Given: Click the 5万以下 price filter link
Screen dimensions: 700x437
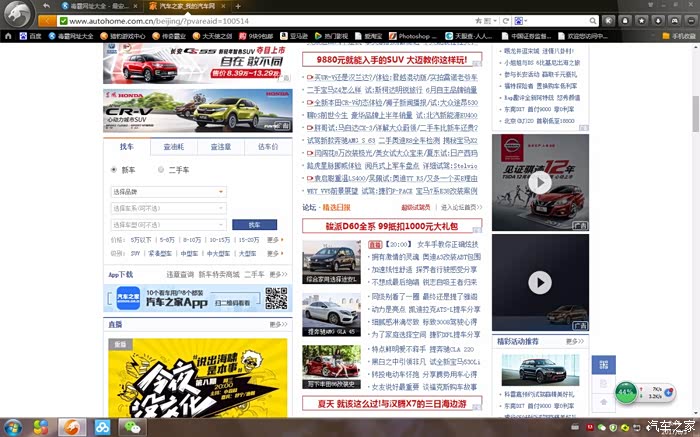Looking at the screenshot, I should (x=140, y=240).
